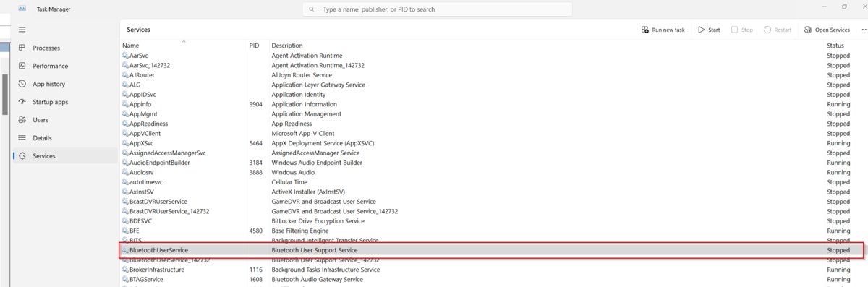868x287 pixels.
Task: Select the BcastDVRUserService service row
Action: 494,202
